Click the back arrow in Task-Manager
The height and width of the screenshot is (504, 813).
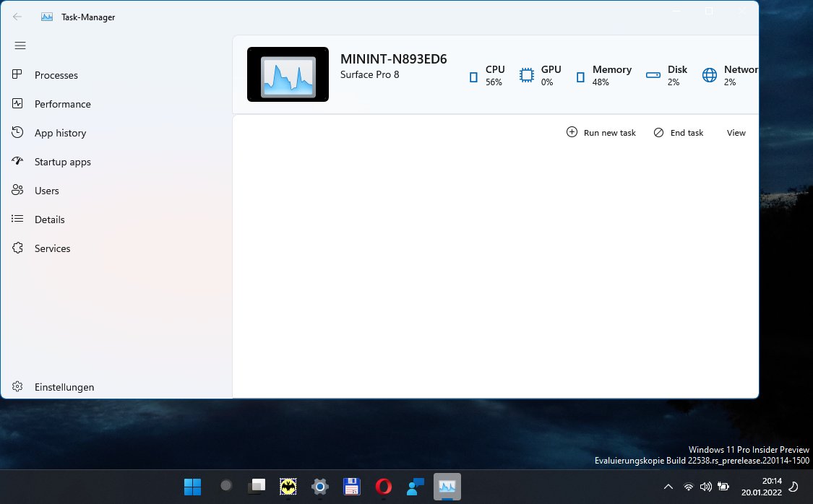(x=17, y=17)
